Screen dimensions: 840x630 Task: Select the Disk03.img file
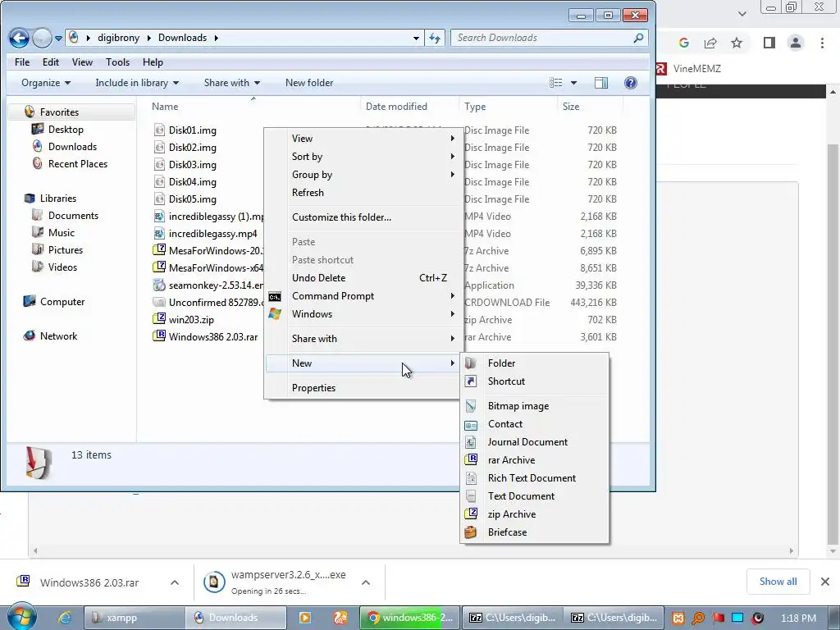point(192,165)
